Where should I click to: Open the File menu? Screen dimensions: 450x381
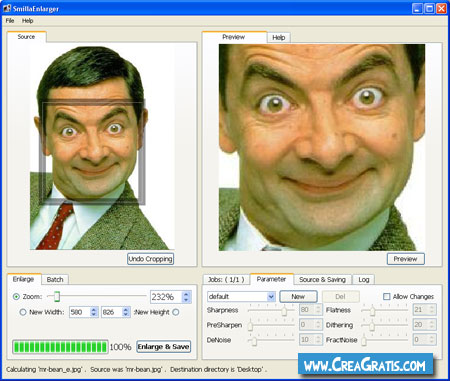10,21
